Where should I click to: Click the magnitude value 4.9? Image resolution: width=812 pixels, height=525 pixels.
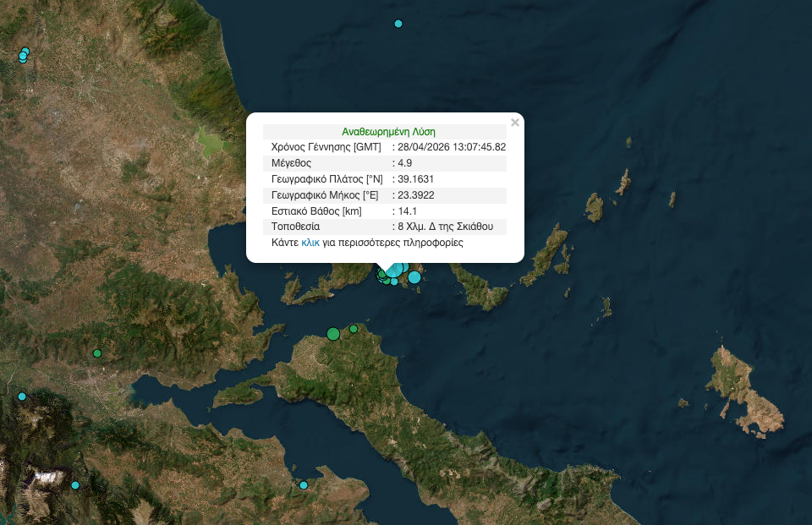(404, 163)
